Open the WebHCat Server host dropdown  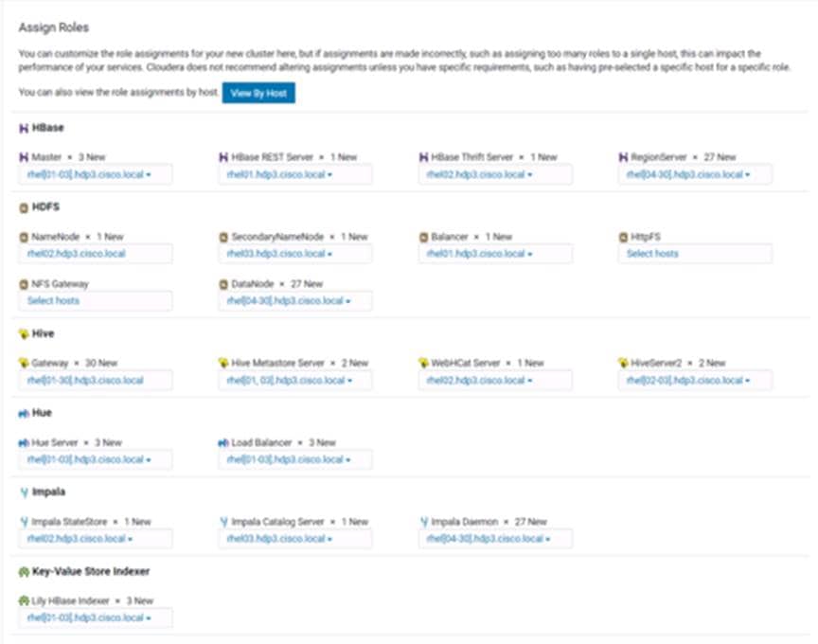point(495,381)
